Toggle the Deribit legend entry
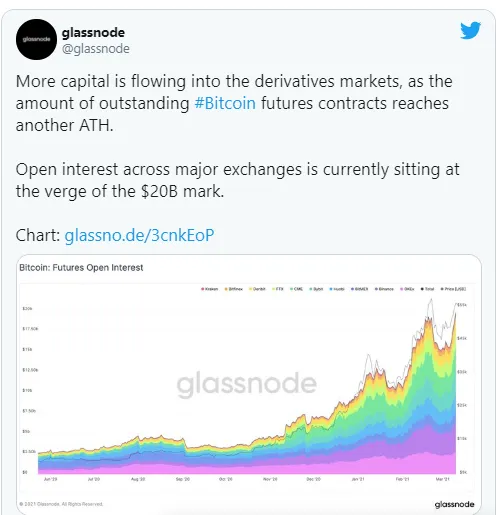Image resolution: width=496 pixels, height=515 pixels. (x=257, y=289)
